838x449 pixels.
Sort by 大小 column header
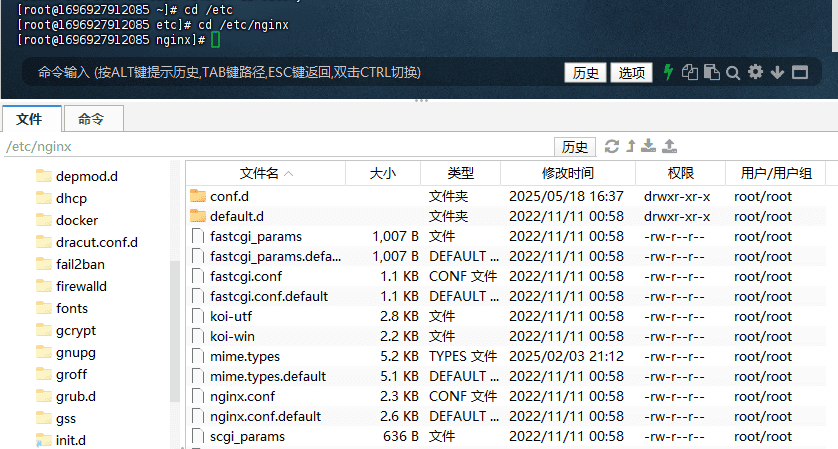pos(383,173)
